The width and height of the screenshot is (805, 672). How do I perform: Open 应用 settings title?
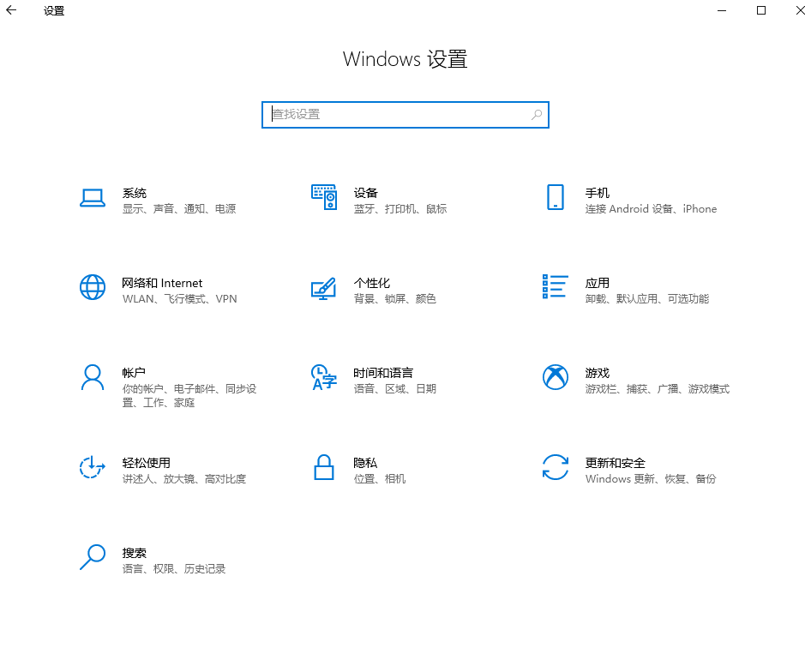597,283
